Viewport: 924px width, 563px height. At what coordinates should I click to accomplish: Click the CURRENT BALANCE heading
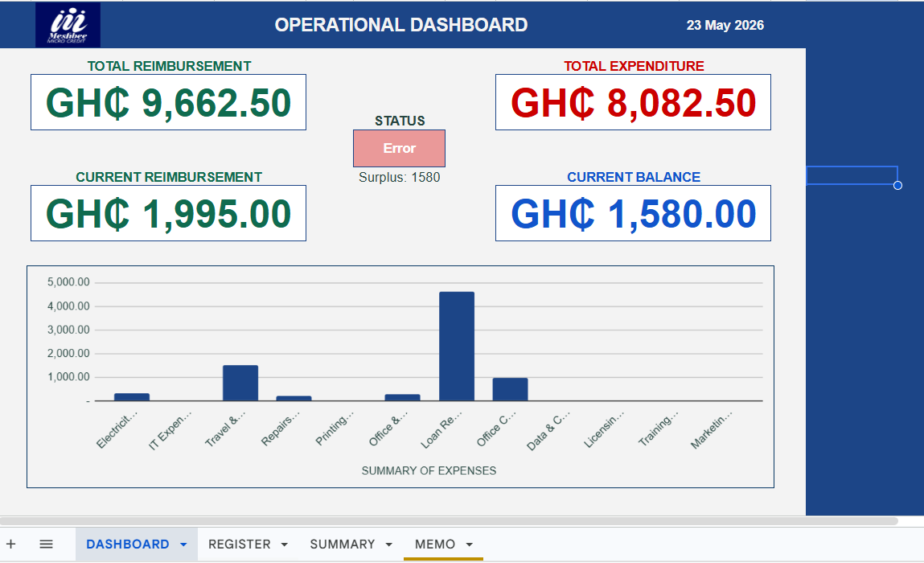[634, 178]
